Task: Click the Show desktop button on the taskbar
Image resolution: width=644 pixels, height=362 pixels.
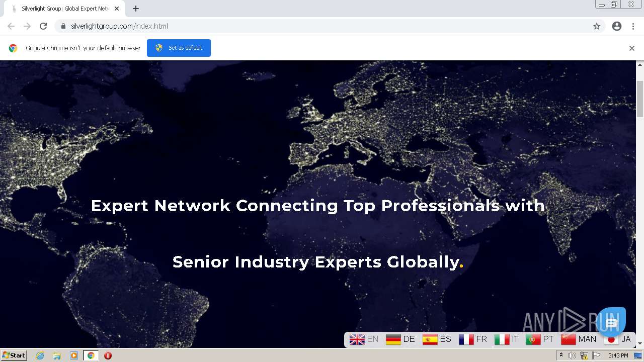Action: (638, 355)
